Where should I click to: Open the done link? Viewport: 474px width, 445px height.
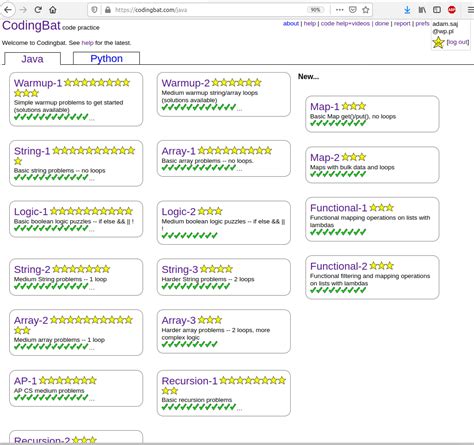coord(382,23)
